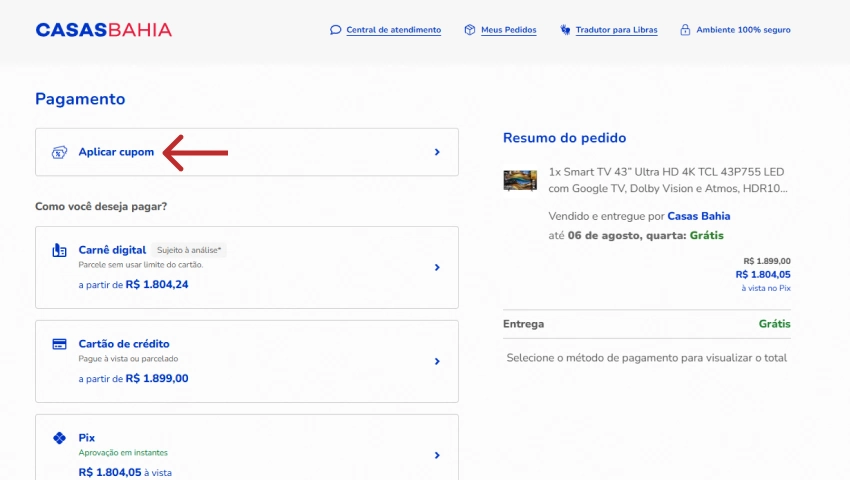Click Selecione o método de pagamento message

[647, 358]
